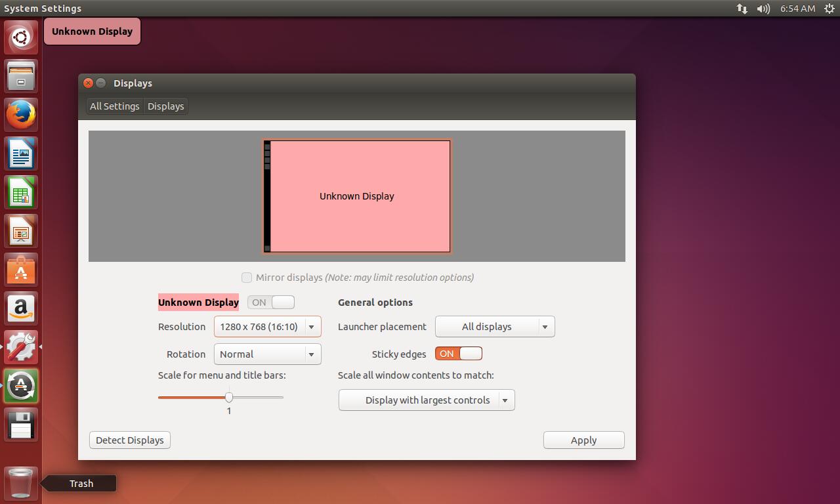Click the Detect Displays button
Screen dimensions: 840x504
click(x=130, y=440)
